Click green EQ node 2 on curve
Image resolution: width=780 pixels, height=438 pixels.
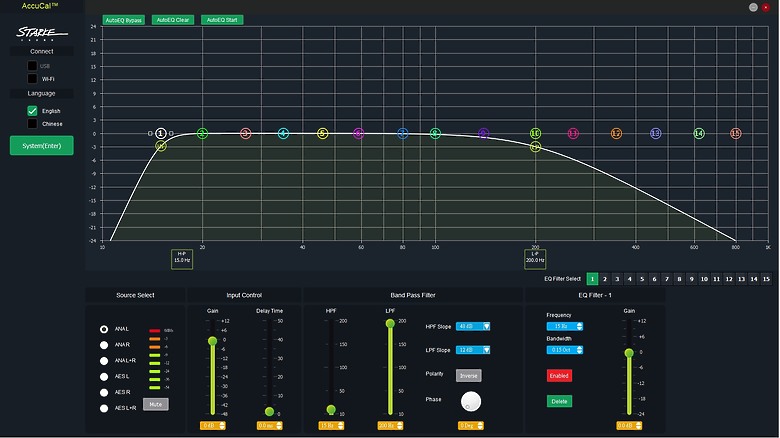pos(202,133)
